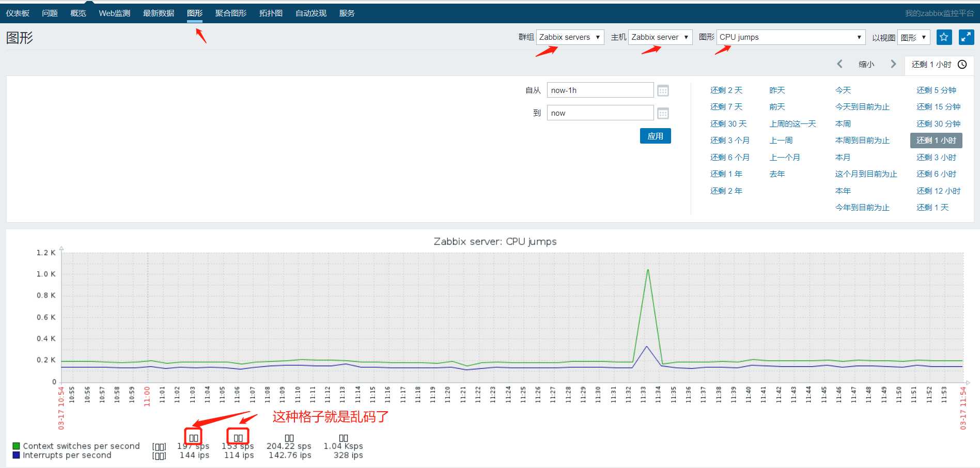Select 上一周 time range
This screenshot has width=980, height=468.
coord(781,140)
